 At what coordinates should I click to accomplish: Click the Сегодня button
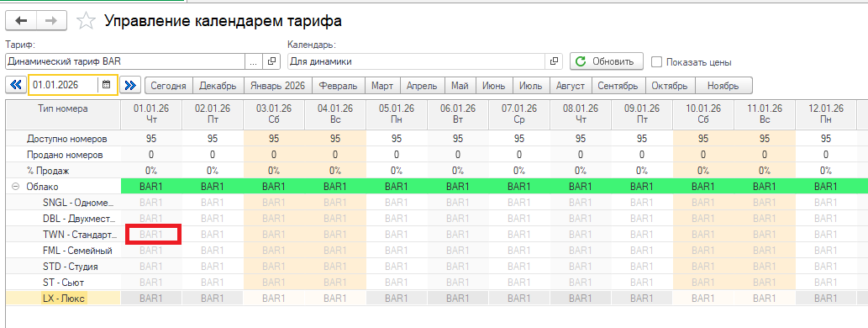[x=168, y=86]
